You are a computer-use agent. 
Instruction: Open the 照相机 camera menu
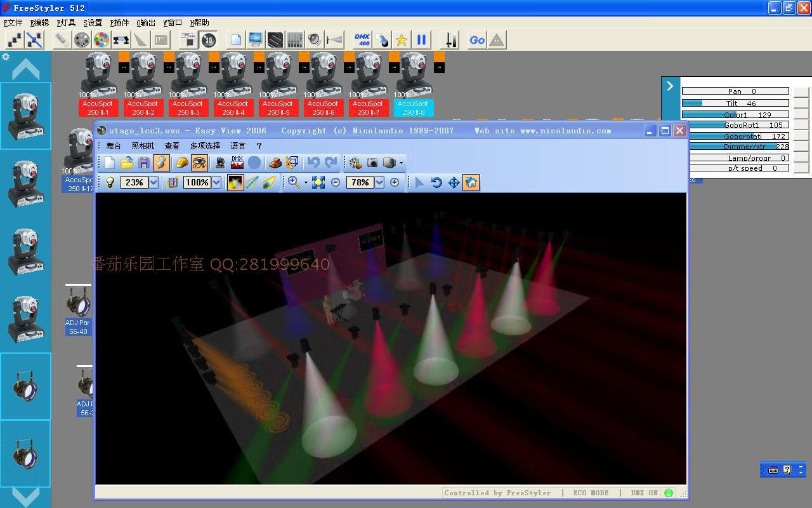point(143,146)
